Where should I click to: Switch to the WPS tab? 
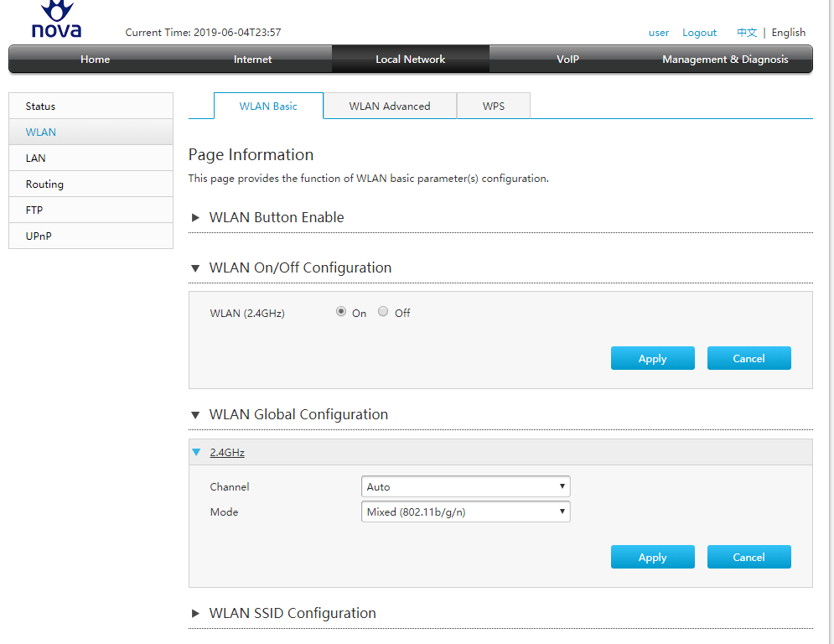tap(494, 106)
